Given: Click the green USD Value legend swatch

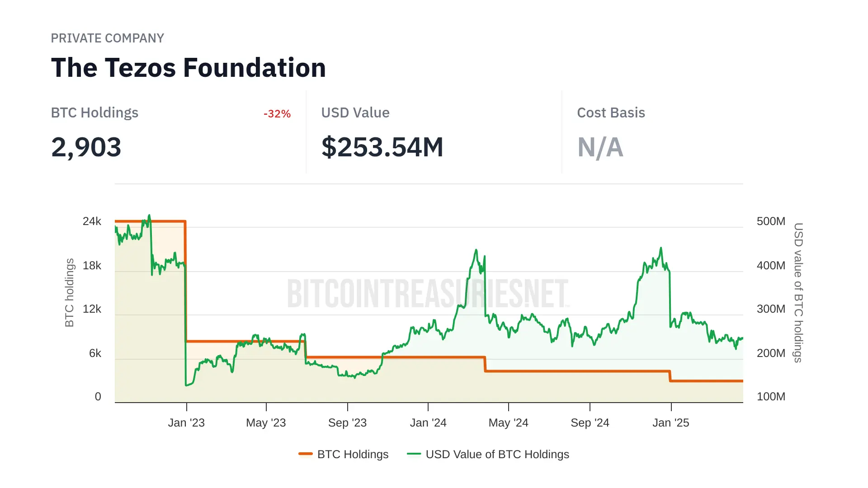Looking at the screenshot, I should (x=414, y=454).
